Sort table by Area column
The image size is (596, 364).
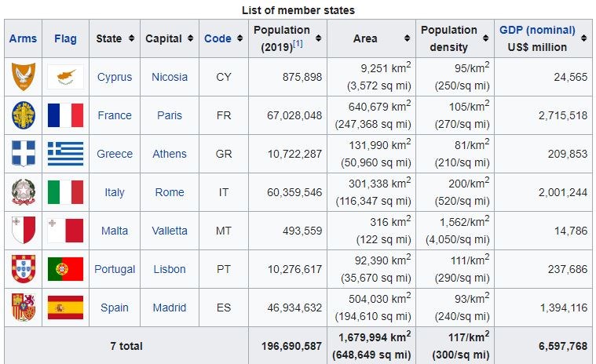pos(406,38)
